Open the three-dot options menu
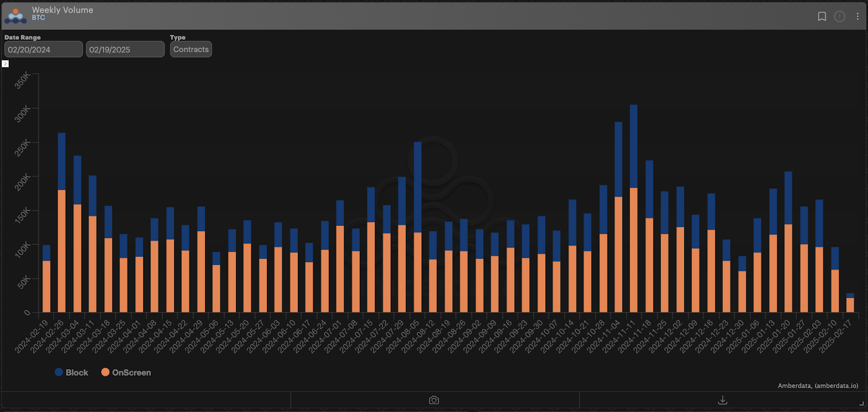Image resolution: width=868 pixels, height=412 pixels. click(857, 16)
